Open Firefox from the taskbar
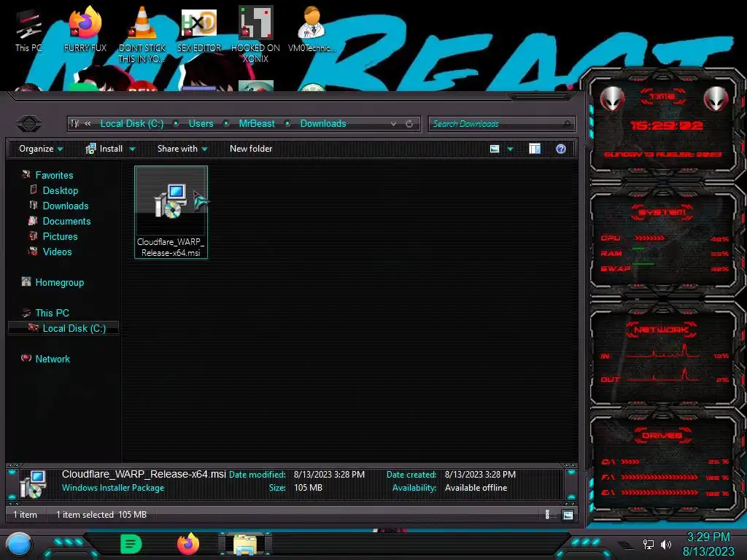This screenshot has height=560, width=747. [x=188, y=544]
